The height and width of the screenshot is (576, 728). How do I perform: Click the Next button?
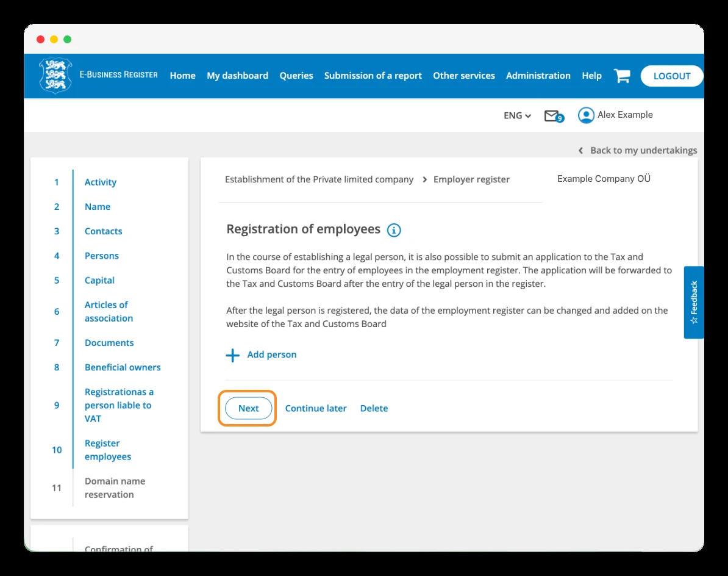248,408
